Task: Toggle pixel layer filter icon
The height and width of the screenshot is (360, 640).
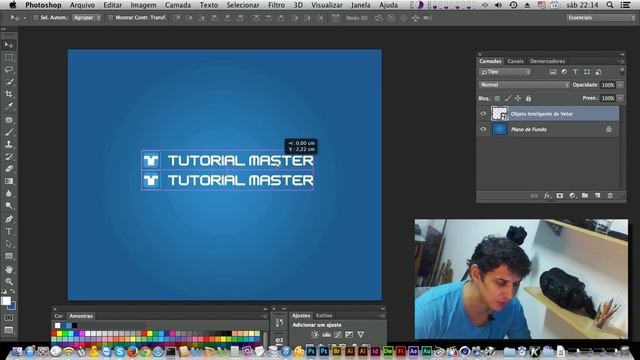Action: [553, 72]
